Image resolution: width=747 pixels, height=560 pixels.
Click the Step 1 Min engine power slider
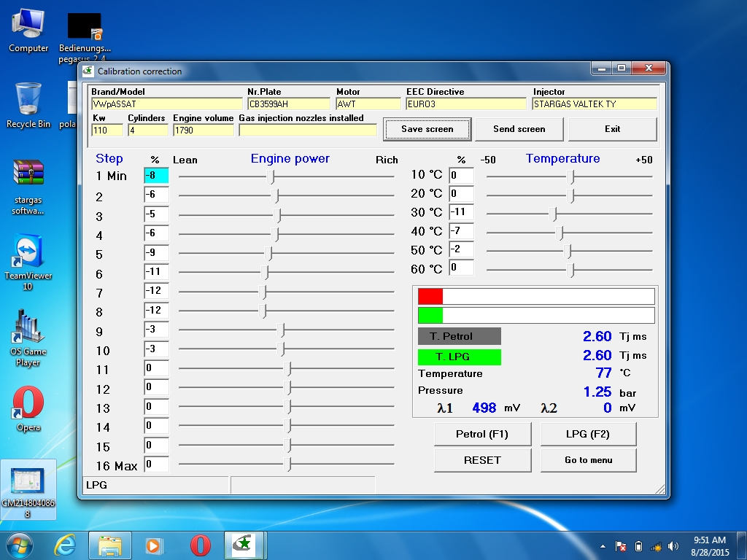pos(272,176)
